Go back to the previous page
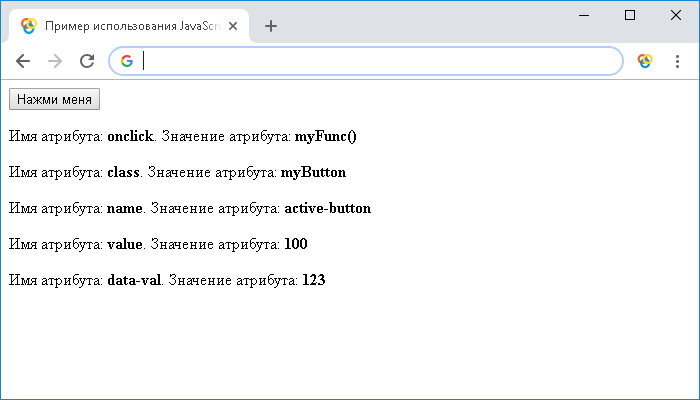Screen dimensions: 700x400 pos(23,61)
